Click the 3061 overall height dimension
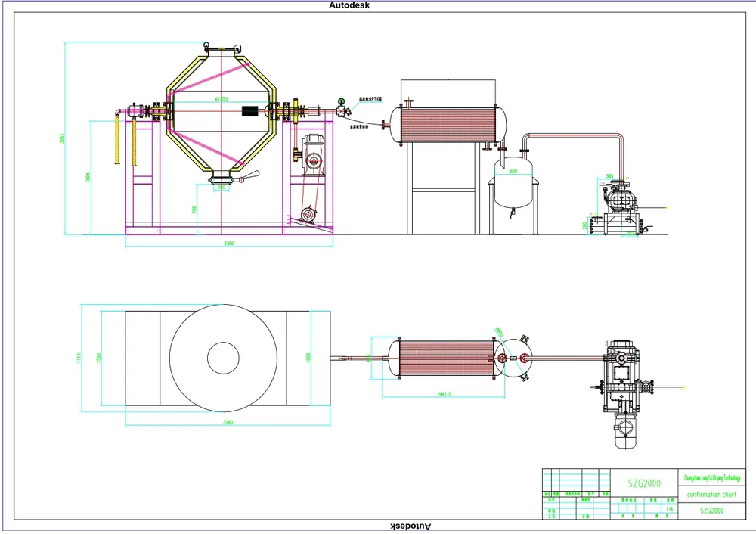 pyautogui.click(x=62, y=138)
